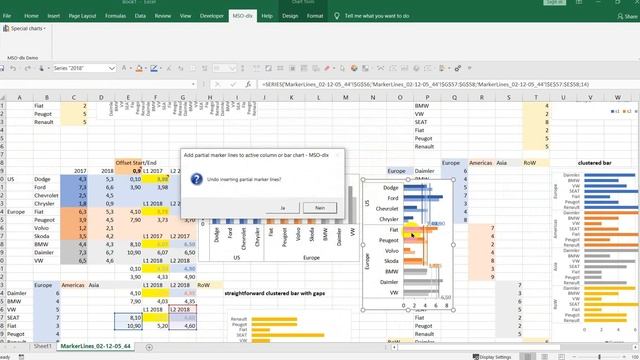The width and height of the screenshot is (640, 360).
Task: Click the horizontal scrollbar left arrow
Action: point(394,347)
